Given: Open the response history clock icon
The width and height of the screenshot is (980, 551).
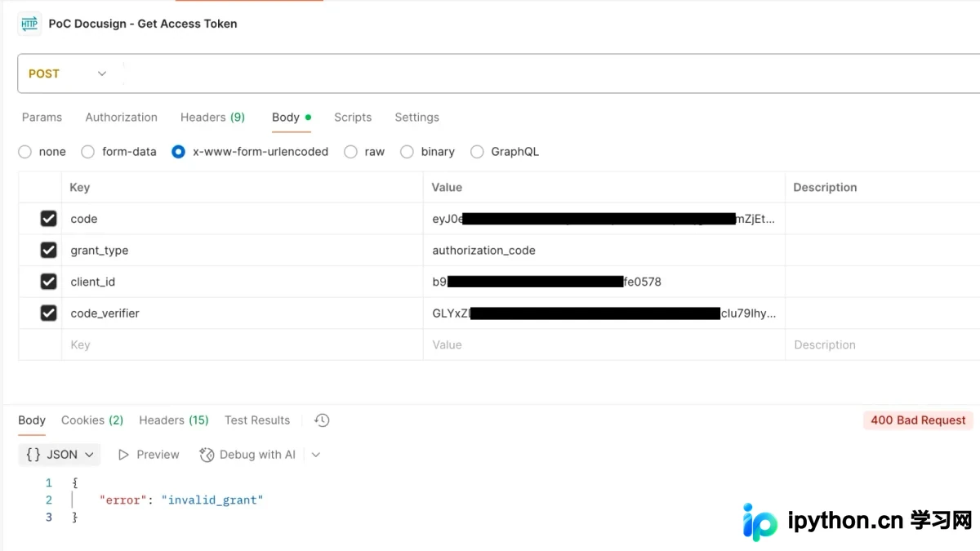Looking at the screenshot, I should coord(322,420).
